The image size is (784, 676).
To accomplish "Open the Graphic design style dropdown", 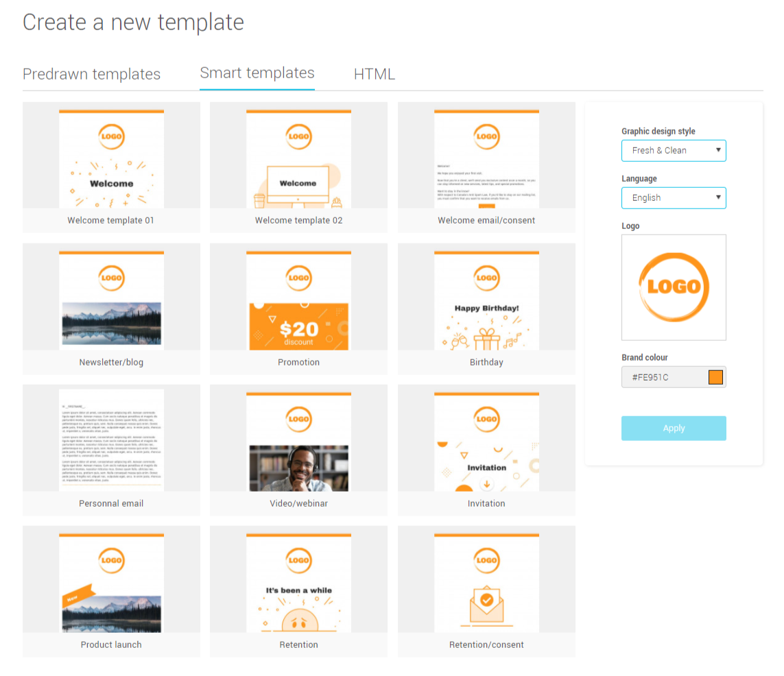I will pyautogui.click(x=673, y=151).
